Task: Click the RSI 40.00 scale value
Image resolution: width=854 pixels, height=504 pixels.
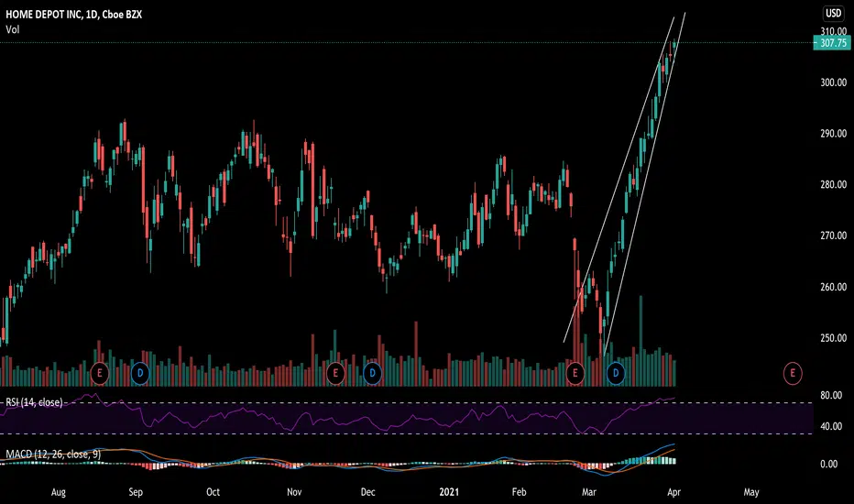Action: click(x=831, y=426)
